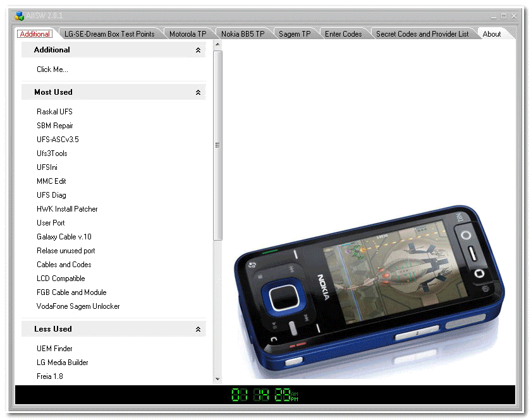Collapse the Less Used section chevron
The width and height of the screenshot is (531, 420).
(198, 329)
